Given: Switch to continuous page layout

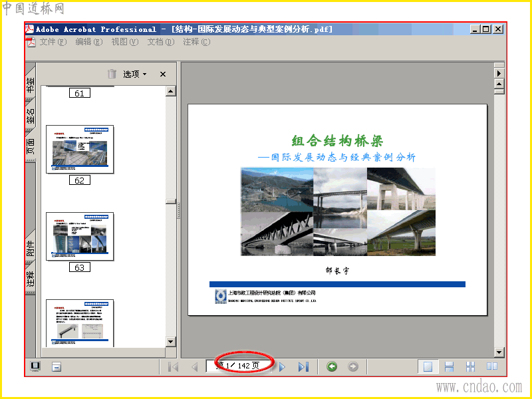Looking at the screenshot, I should pos(449,366).
